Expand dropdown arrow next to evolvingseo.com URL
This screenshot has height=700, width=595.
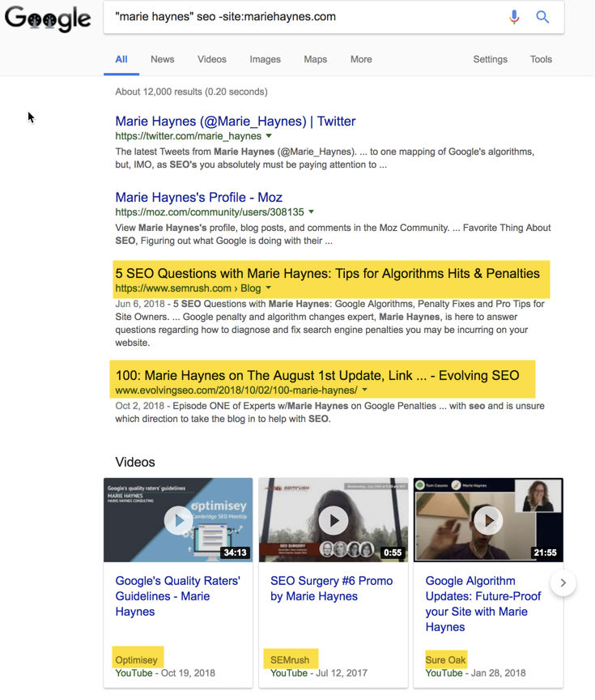[x=365, y=389]
